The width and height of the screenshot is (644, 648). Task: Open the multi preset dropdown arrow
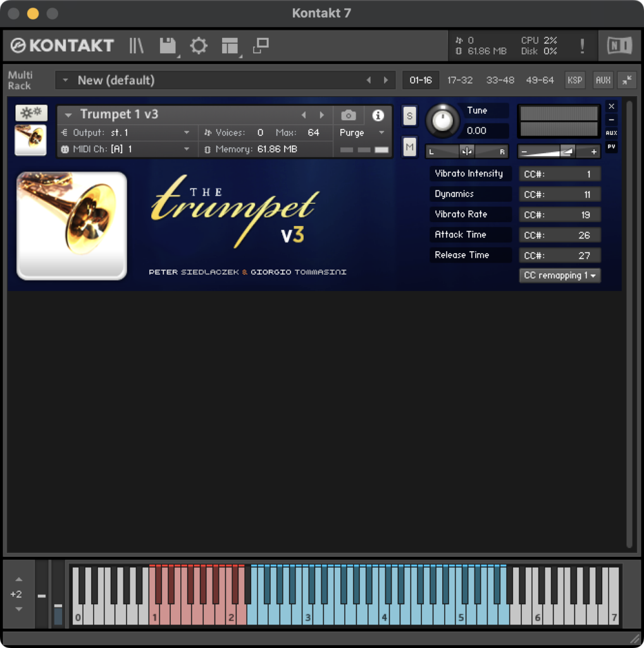(65, 80)
